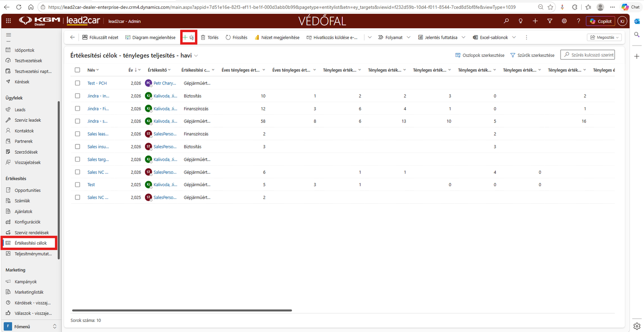Toggle the sidebar hamburger menu

pyautogui.click(x=8, y=35)
